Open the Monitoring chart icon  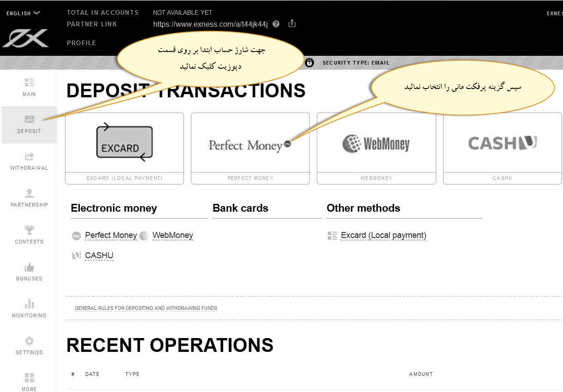[29, 304]
